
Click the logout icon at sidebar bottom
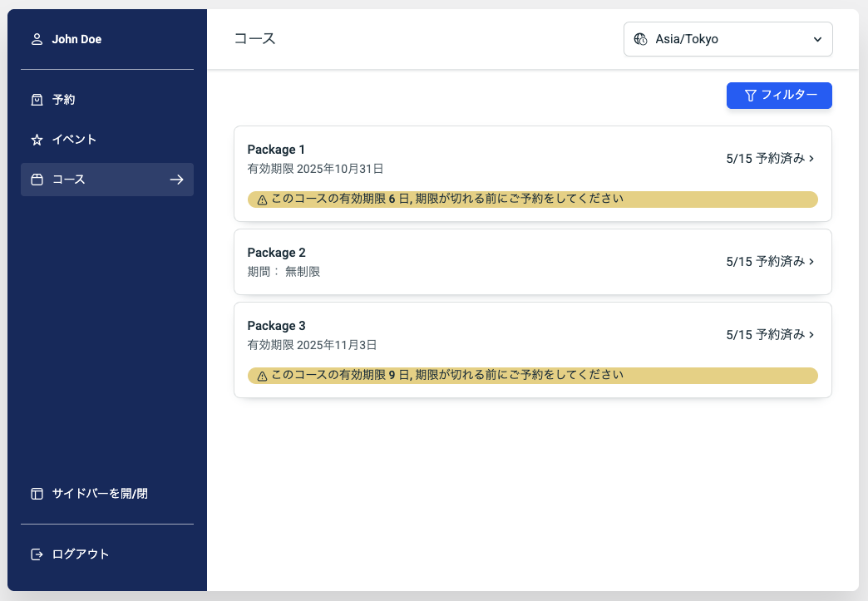[x=37, y=554]
